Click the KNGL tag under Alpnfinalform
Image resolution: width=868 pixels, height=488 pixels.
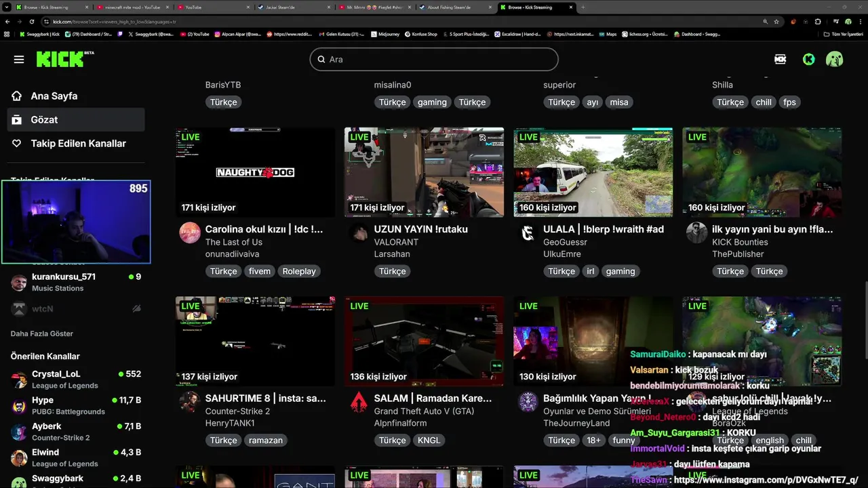pyautogui.click(x=429, y=441)
